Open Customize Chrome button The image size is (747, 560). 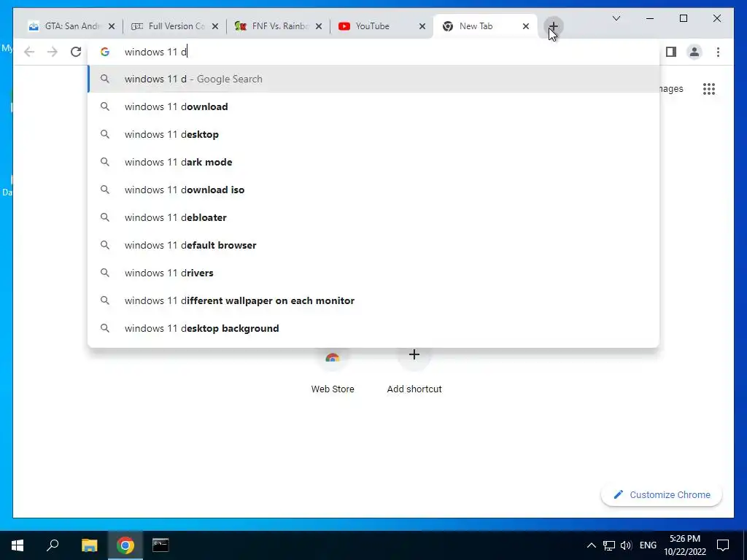[662, 495]
